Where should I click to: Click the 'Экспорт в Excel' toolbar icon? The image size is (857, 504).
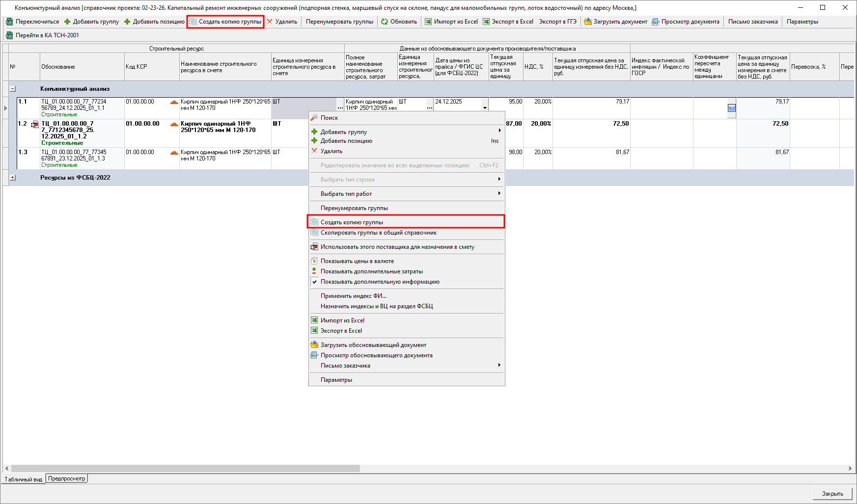coord(486,22)
